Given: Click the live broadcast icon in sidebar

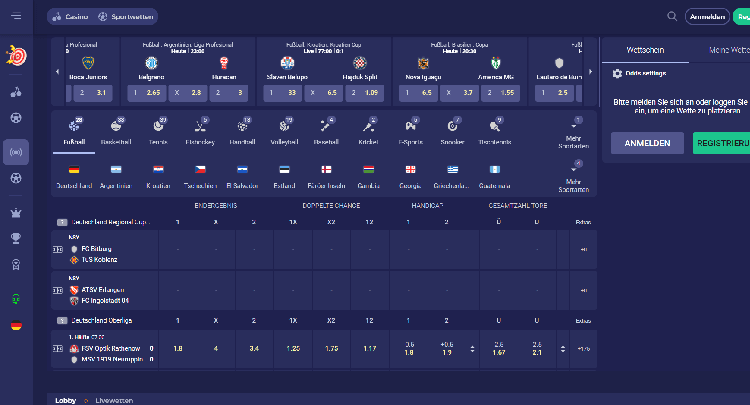Looking at the screenshot, I should pyautogui.click(x=16, y=152).
